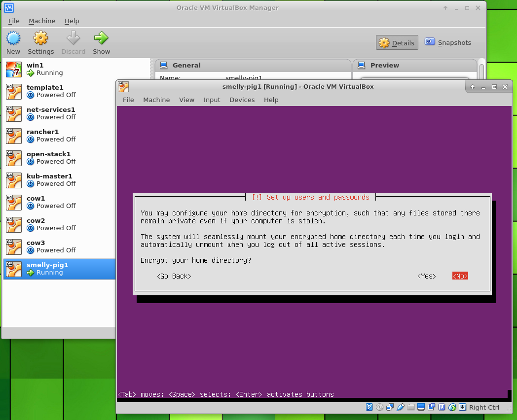
Task: Click the Preview section header
Action: [x=415, y=65]
